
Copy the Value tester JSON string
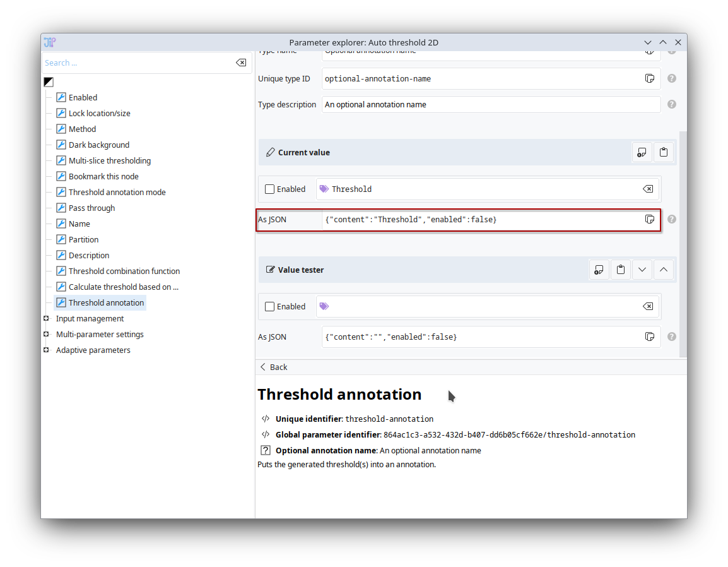click(650, 337)
